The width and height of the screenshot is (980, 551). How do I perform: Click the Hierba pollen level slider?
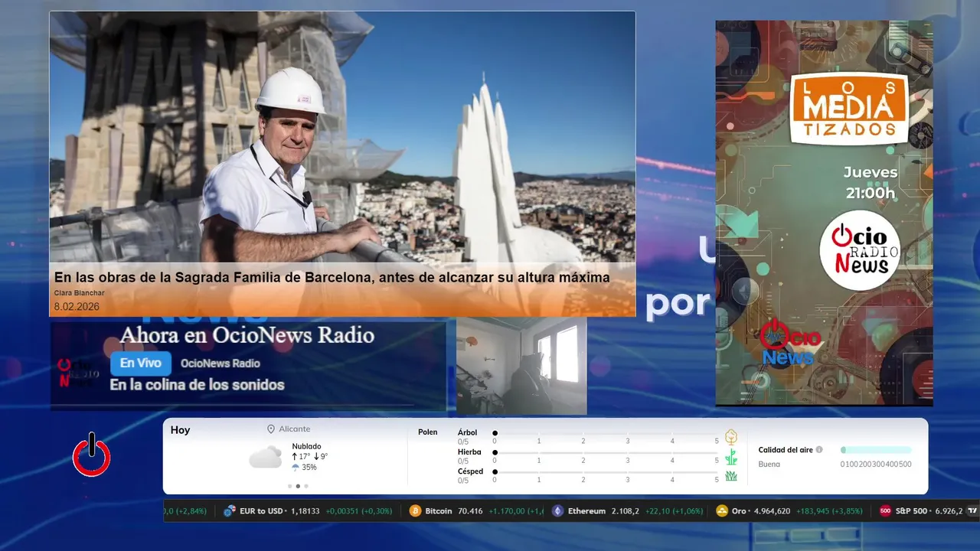point(606,453)
